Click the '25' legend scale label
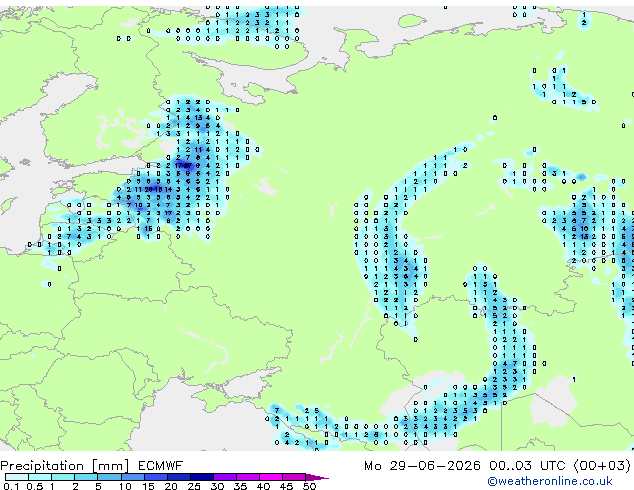 pyautogui.click(x=194, y=486)
